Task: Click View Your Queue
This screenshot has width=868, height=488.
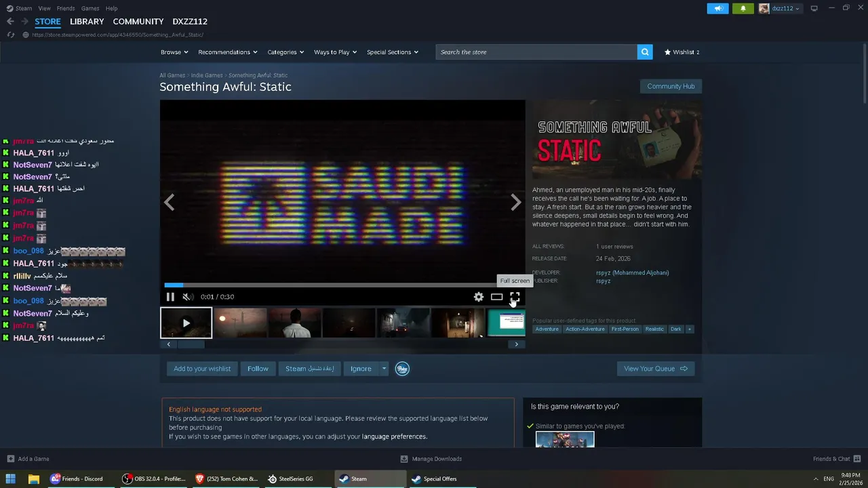Action: click(x=656, y=369)
